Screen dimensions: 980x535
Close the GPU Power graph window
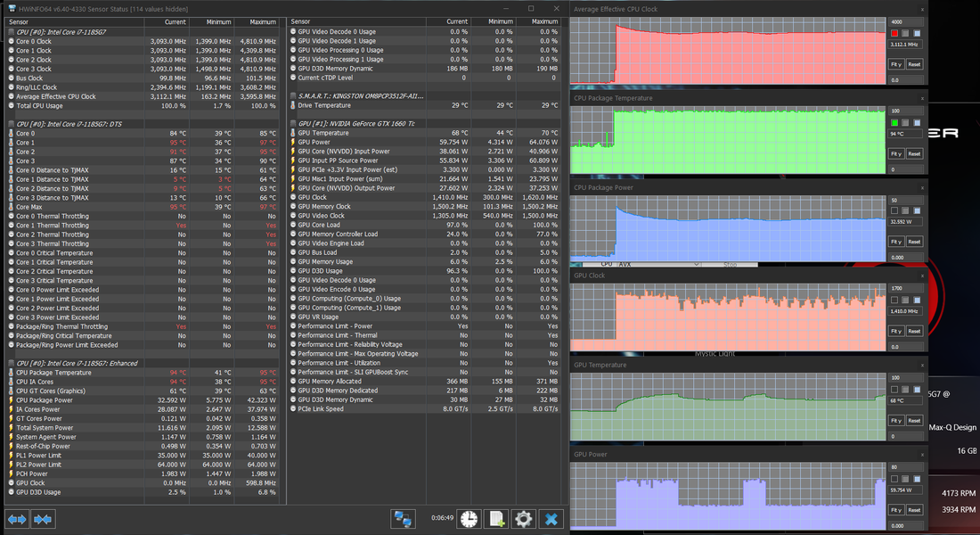coord(922,454)
